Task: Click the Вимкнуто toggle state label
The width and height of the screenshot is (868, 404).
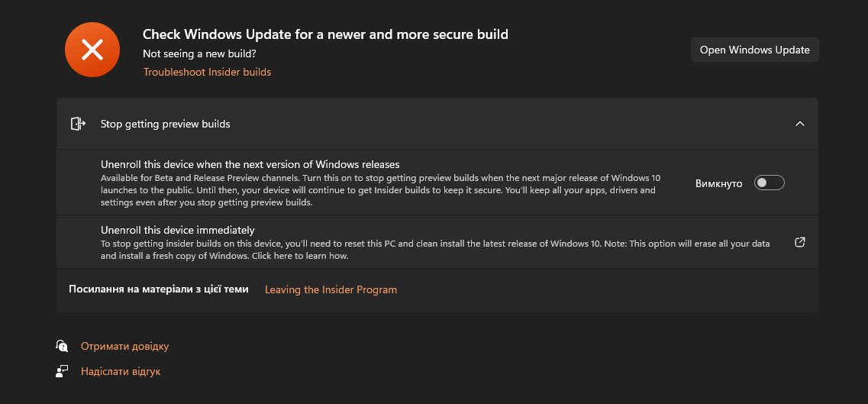Action: 718,183
